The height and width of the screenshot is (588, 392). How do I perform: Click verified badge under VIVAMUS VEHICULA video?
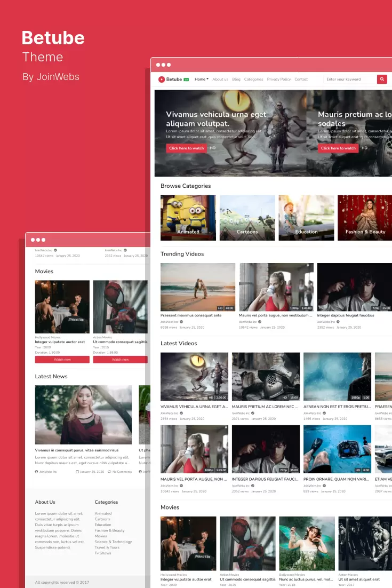pyautogui.click(x=181, y=413)
